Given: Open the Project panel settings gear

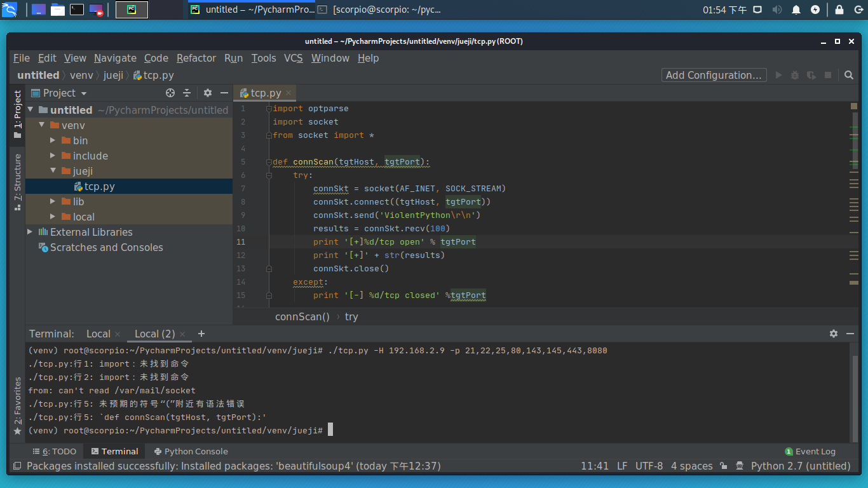Looking at the screenshot, I should 208,93.
